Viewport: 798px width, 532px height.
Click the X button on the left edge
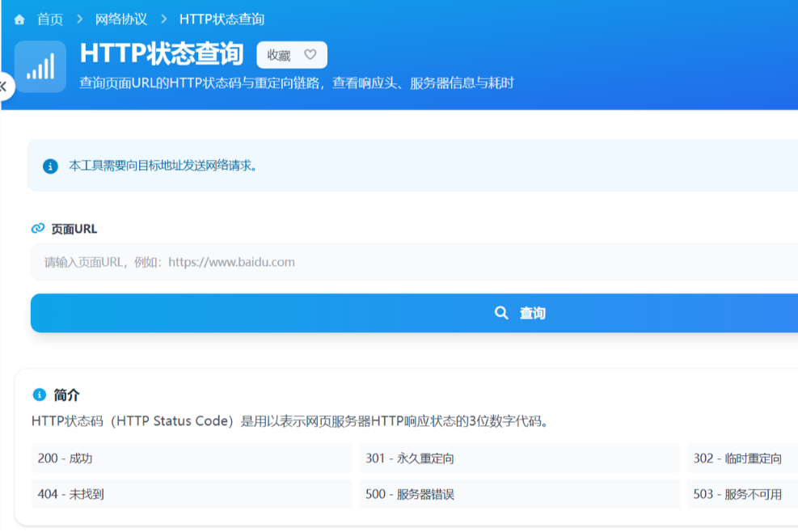tap(4, 86)
